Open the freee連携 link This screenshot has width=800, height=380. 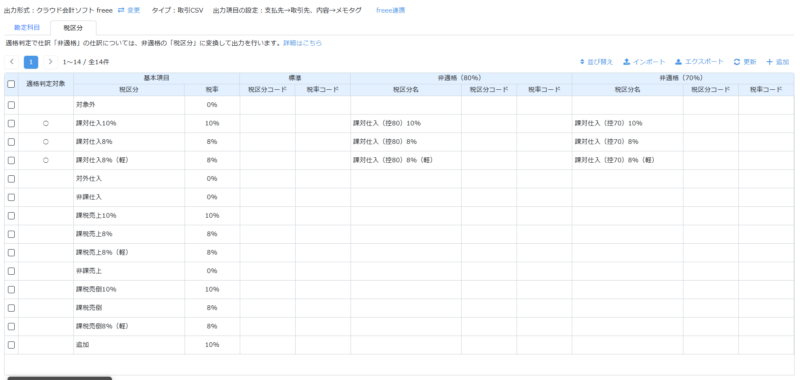[390, 10]
